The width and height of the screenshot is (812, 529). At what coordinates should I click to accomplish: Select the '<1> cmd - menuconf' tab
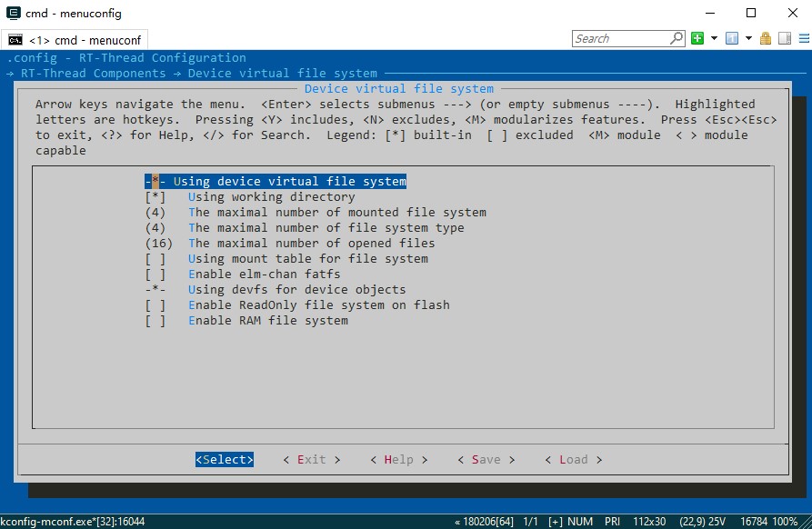[75, 40]
